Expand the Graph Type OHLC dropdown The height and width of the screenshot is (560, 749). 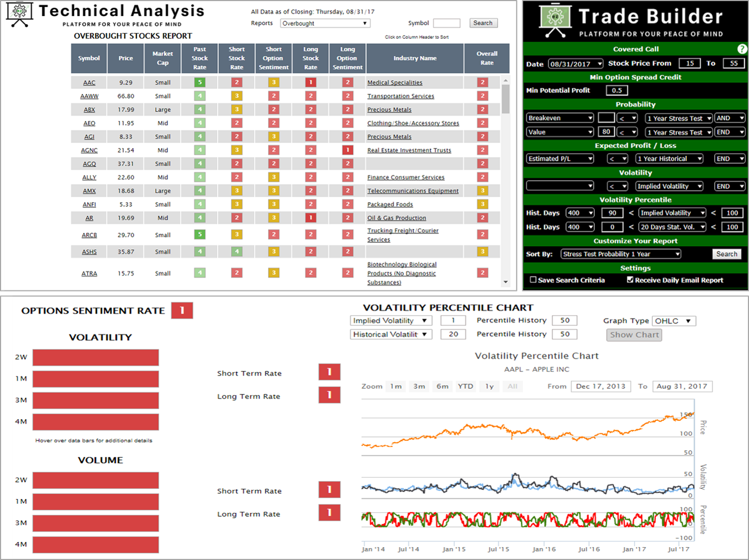[x=674, y=321]
